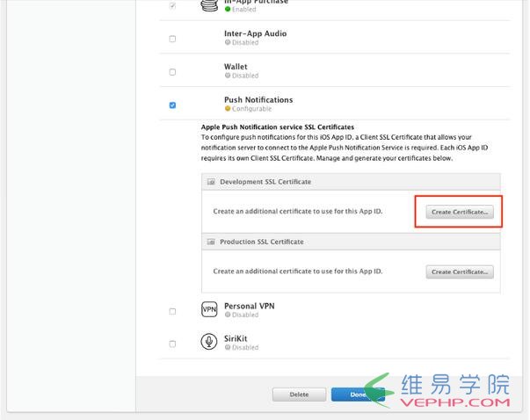Click the SiriKit microphone icon
This screenshot has width=530, height=420.
pyautogui.click(x=209, y=342)
